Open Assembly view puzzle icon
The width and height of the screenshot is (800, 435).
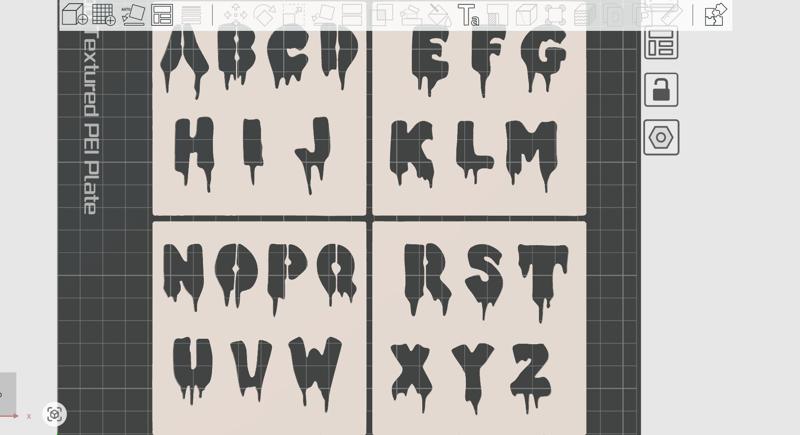(x=715, y=14)
